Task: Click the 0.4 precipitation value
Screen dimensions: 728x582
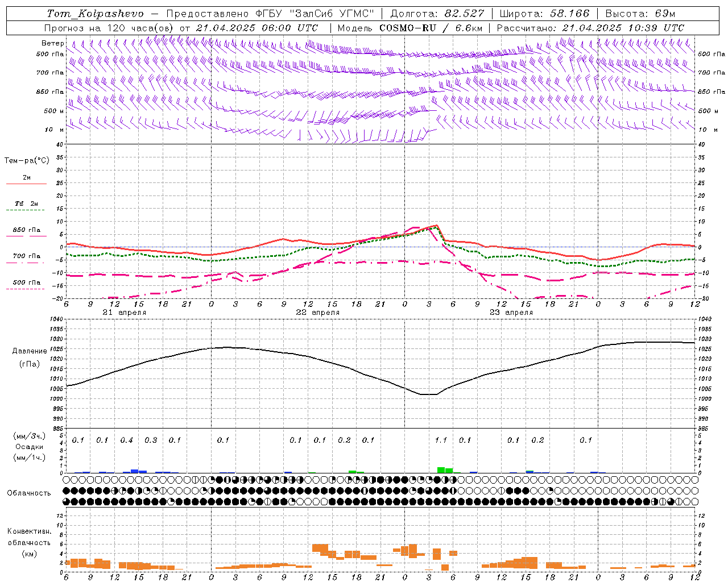Action: pyautogui.click(x=126, y=440)
